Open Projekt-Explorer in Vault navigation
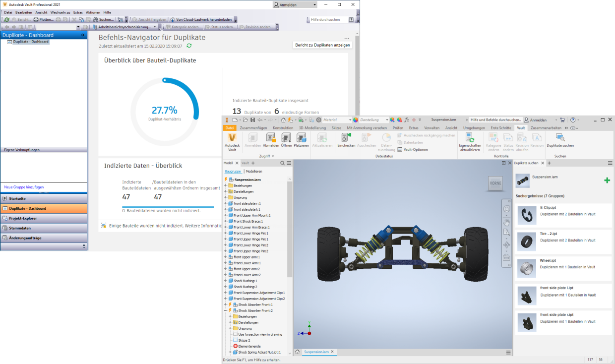The width and height of the screenshot is (615, 364). click(x=44, y=218)
